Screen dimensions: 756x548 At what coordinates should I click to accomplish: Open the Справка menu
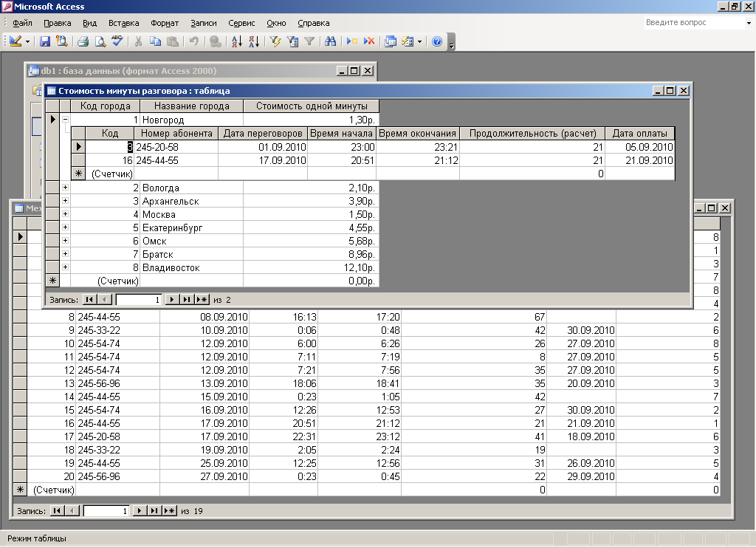(313, 23)
